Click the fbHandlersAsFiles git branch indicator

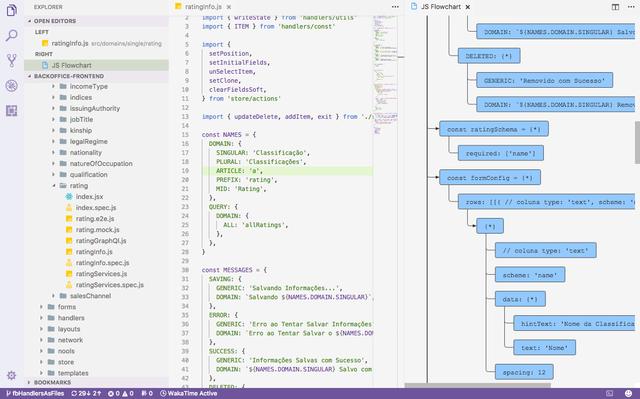35,393
